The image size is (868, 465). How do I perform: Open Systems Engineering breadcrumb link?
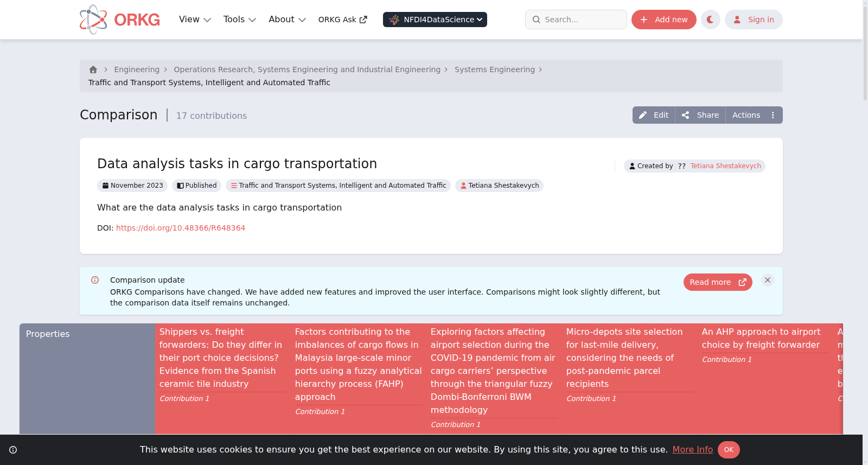point(495,69)
